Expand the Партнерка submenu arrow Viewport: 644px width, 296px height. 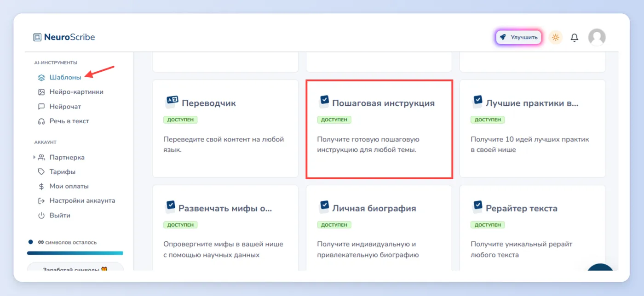pos(34,157)
